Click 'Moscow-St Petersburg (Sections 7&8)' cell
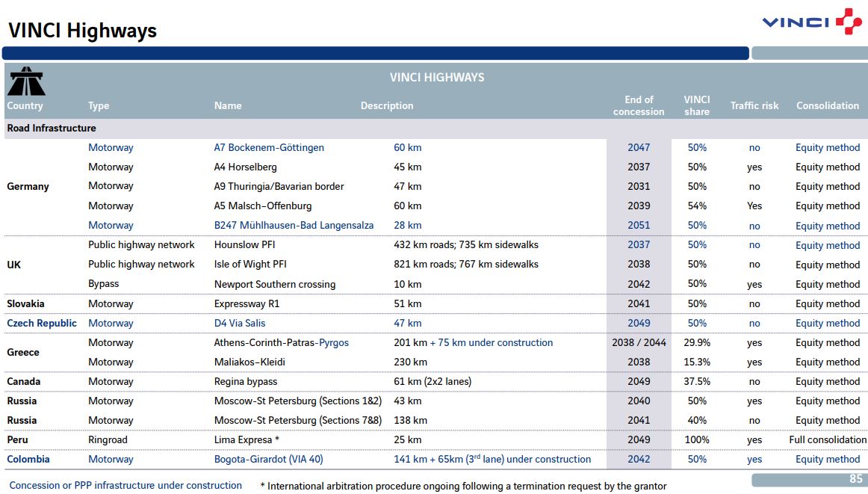The width and height of the screenshot is (868, 494). (298, 420)
